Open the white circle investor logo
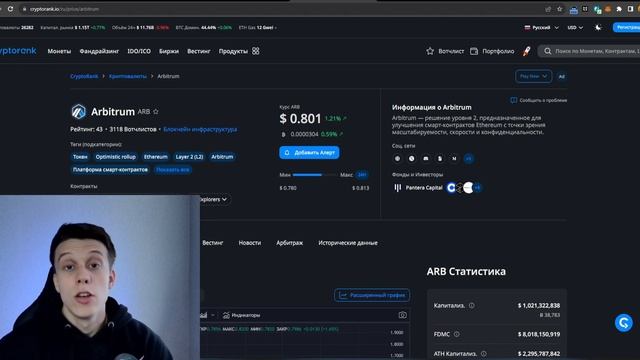 (468, 187)
